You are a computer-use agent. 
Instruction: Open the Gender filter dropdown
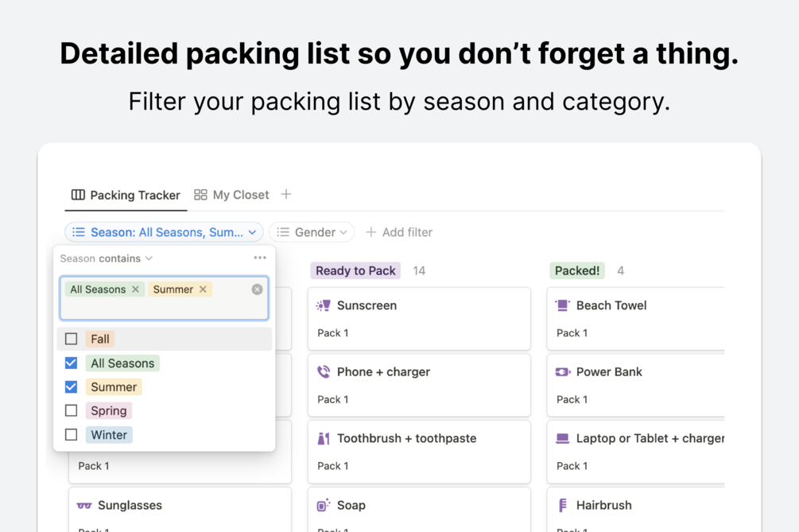tap(312, 232)
